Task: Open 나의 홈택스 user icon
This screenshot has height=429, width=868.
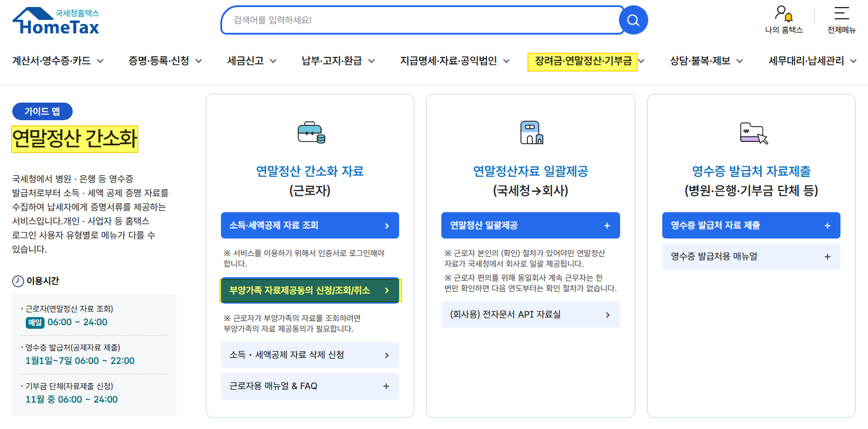Action: click(784, 13)
